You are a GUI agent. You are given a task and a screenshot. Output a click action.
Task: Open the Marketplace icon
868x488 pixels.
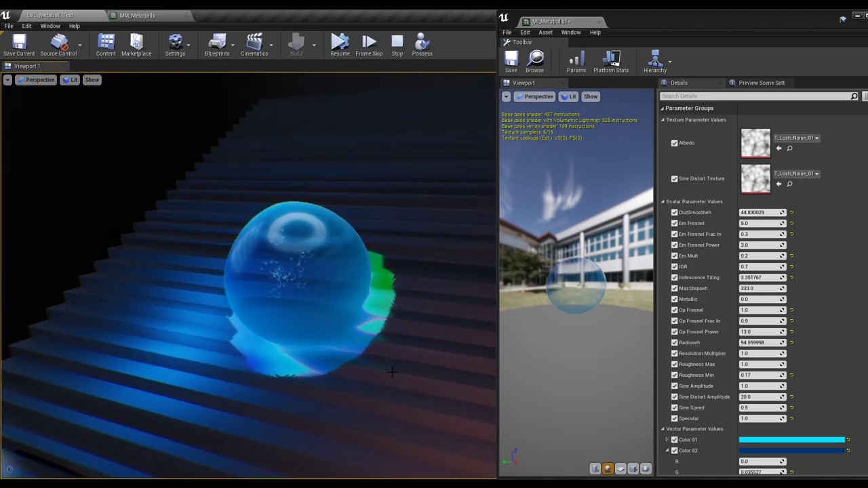[x=136, y=45]
